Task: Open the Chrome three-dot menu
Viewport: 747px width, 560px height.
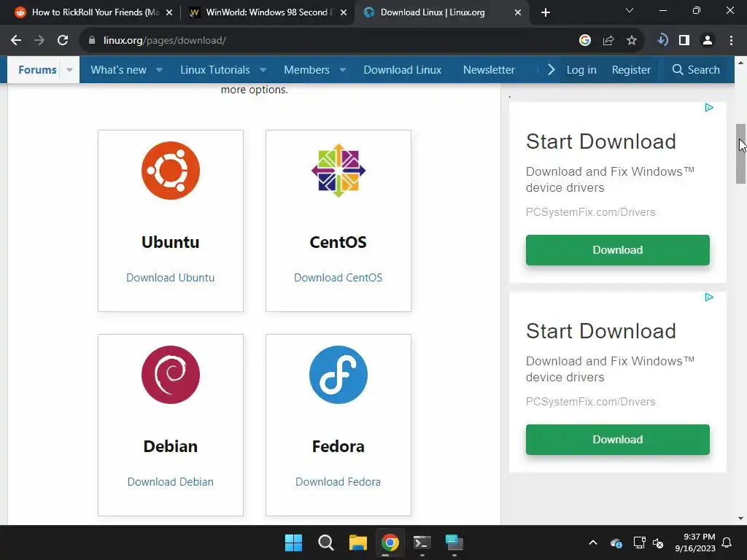Action: pyautogui.click(x=731, y=41)
